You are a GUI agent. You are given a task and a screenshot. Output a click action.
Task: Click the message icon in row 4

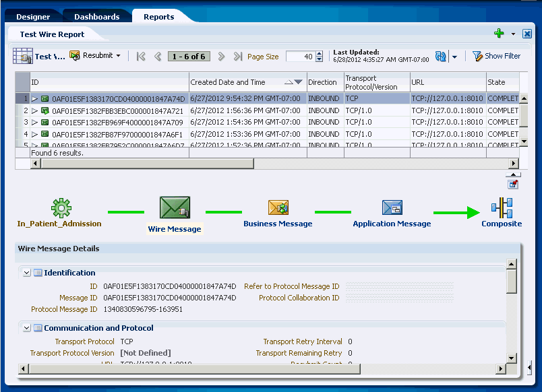click(45, 134)
